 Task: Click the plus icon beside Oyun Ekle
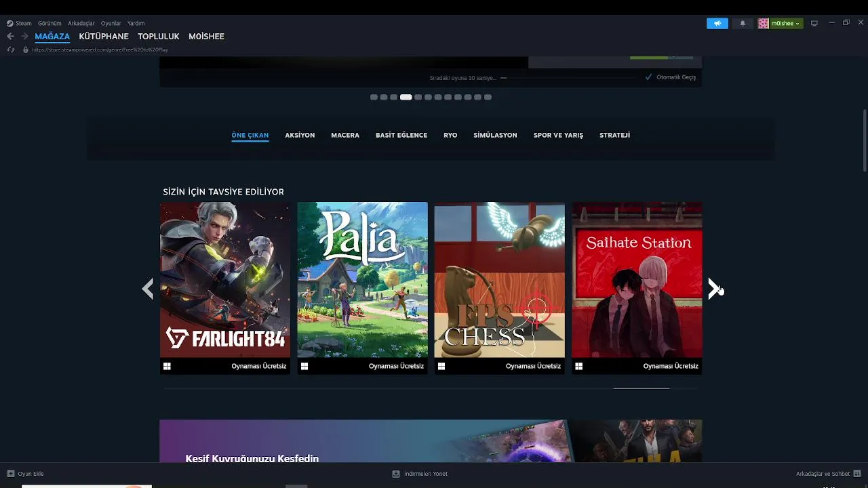click(10, 474)
